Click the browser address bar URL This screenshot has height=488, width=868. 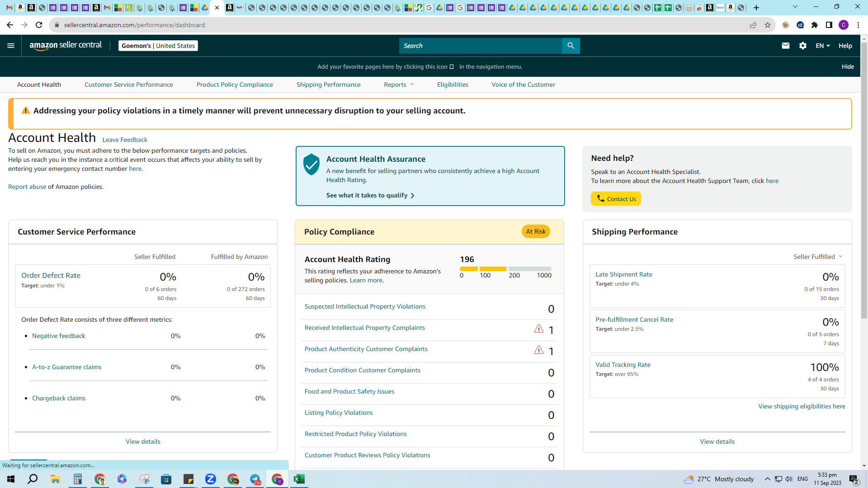click(134, 25)
